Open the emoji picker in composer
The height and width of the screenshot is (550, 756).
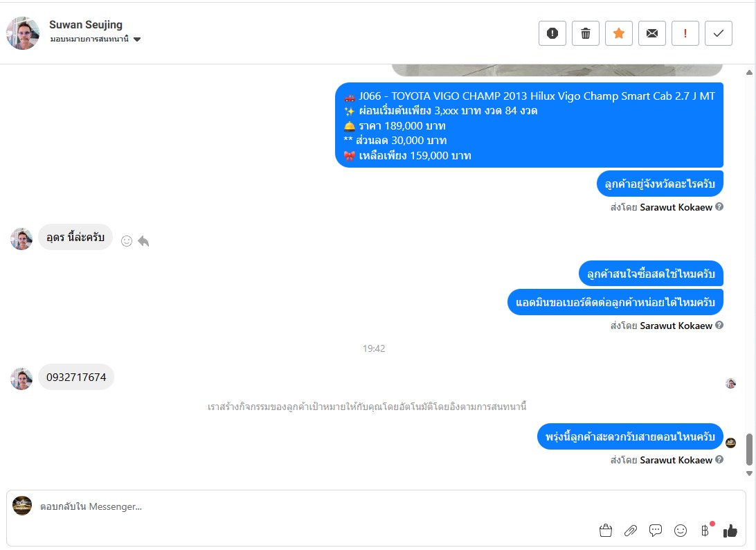[681, 531]
